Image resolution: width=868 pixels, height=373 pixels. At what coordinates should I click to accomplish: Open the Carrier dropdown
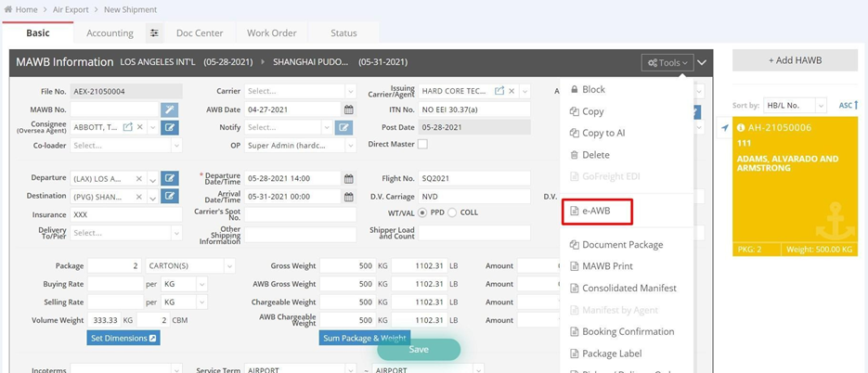[299, 91]
